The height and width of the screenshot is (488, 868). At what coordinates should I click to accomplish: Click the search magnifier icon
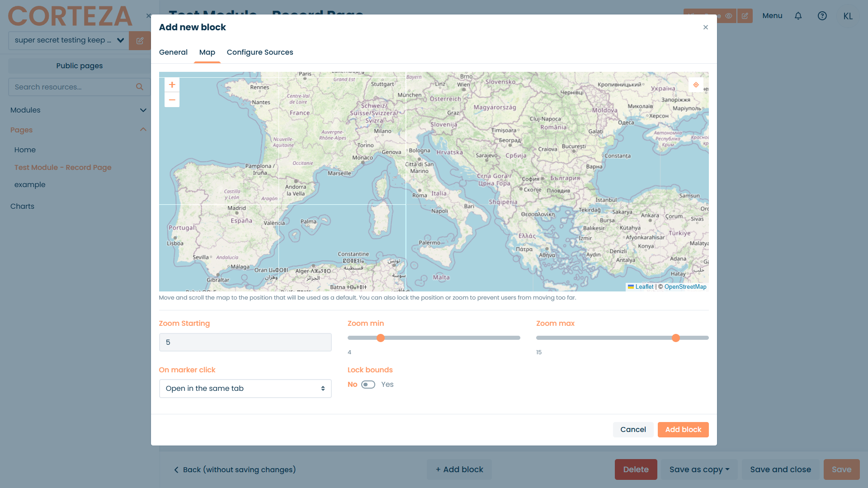pos(140,87)
